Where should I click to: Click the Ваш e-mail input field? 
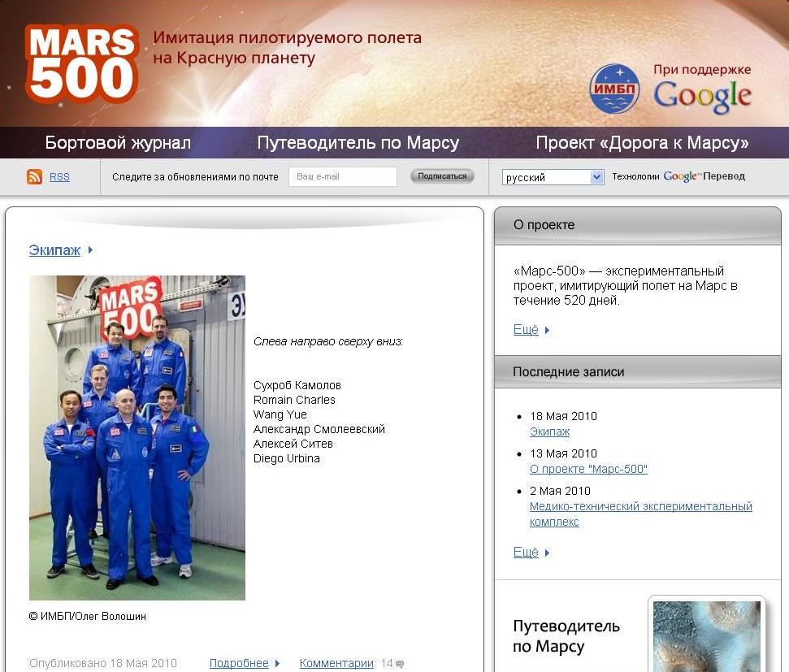[343, 176]
